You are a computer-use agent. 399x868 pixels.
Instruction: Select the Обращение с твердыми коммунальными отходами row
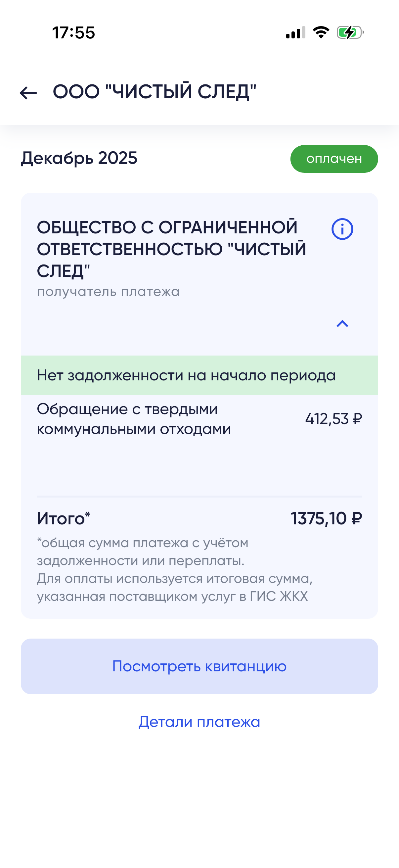134,419
